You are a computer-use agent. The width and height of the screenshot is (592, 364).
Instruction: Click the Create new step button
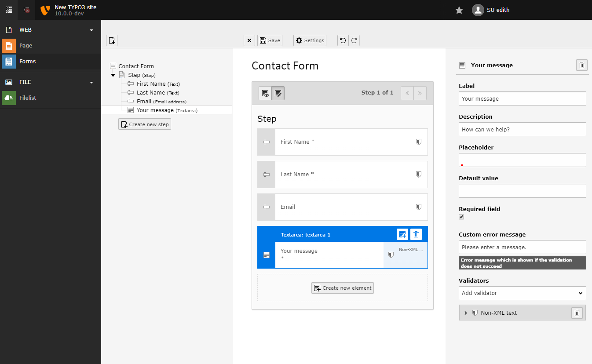click(144, 124)
